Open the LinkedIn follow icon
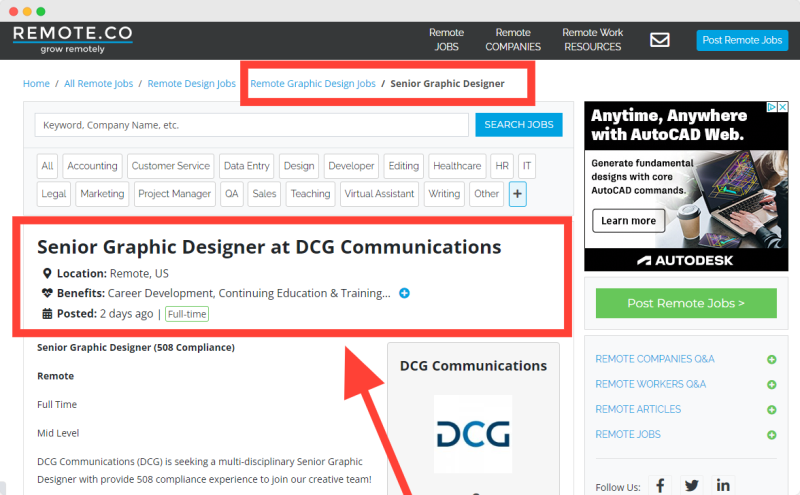This screenshot has height=495, width=800. tap(723, 485)
